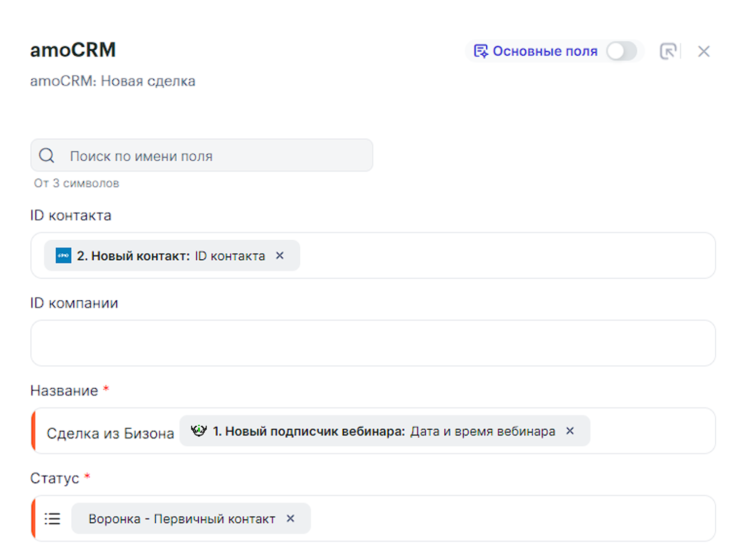Select the Новый контакт: ID контакта chip
This screenshot has width=747, height=560.
click(171, 256)
